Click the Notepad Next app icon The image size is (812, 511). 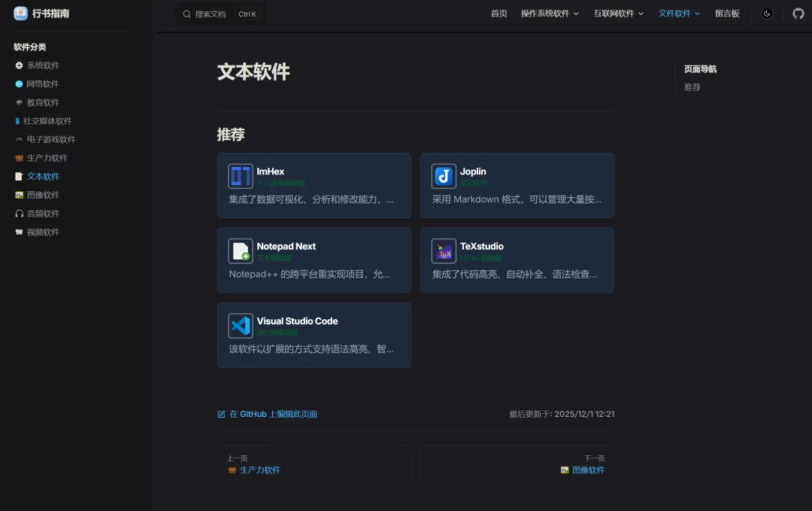(x=241, y=251)
